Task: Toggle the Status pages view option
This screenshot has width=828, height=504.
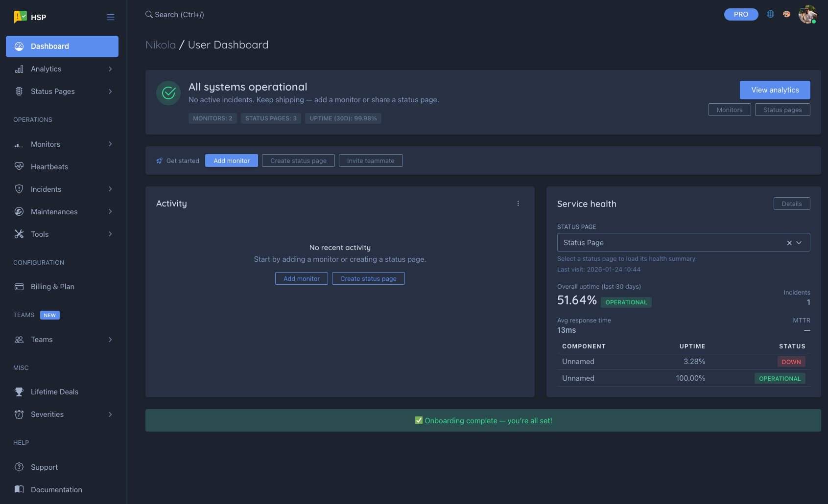Action: 782,110
